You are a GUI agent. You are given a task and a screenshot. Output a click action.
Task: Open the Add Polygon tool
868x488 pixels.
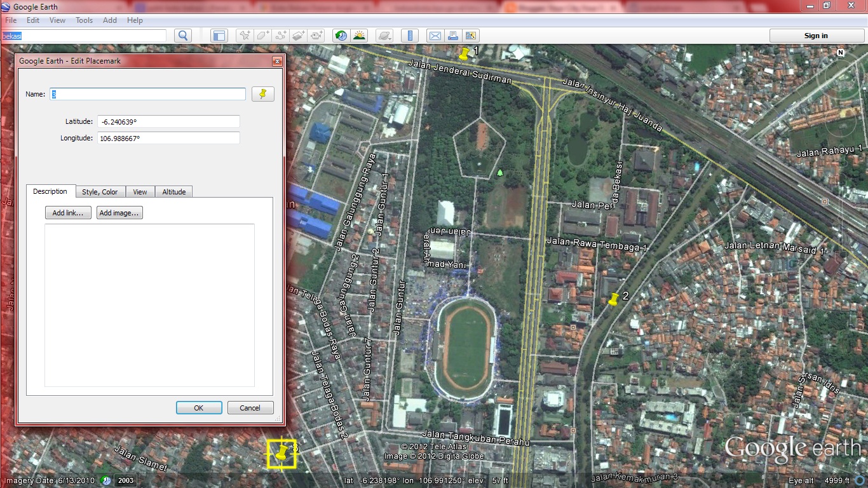262,36
